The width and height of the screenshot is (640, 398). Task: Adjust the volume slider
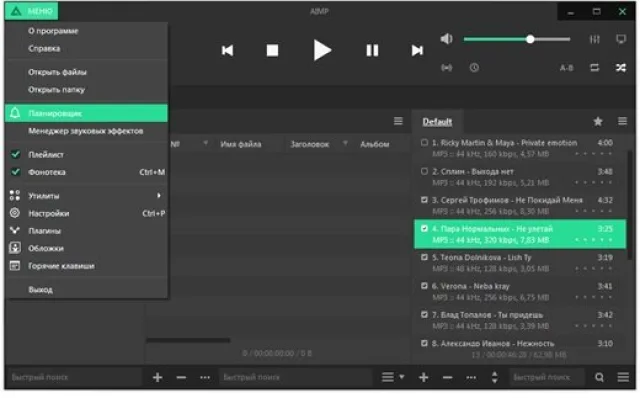click(x=517, y=39)
